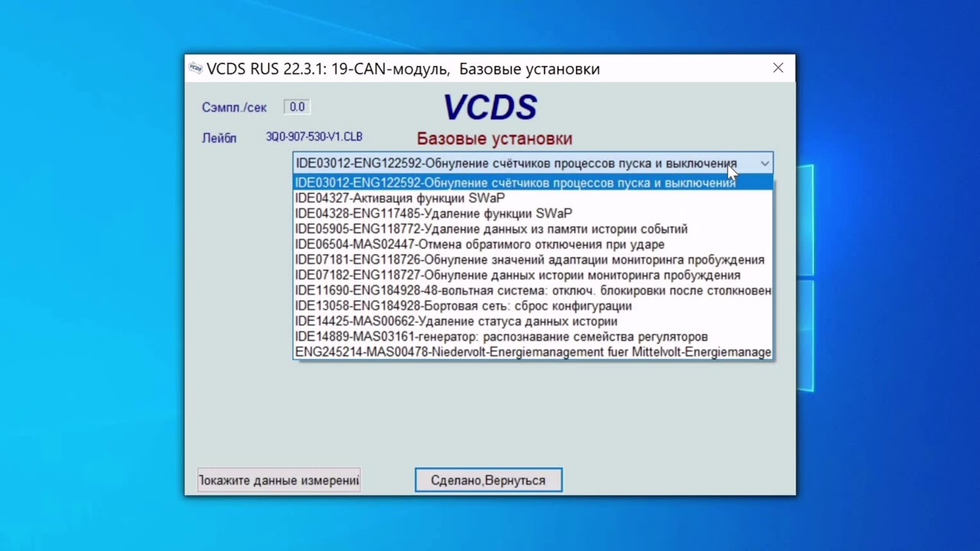Select IDE04328-ENG117485 SWaP function removal
980x551 pixels.
point(533,214)
